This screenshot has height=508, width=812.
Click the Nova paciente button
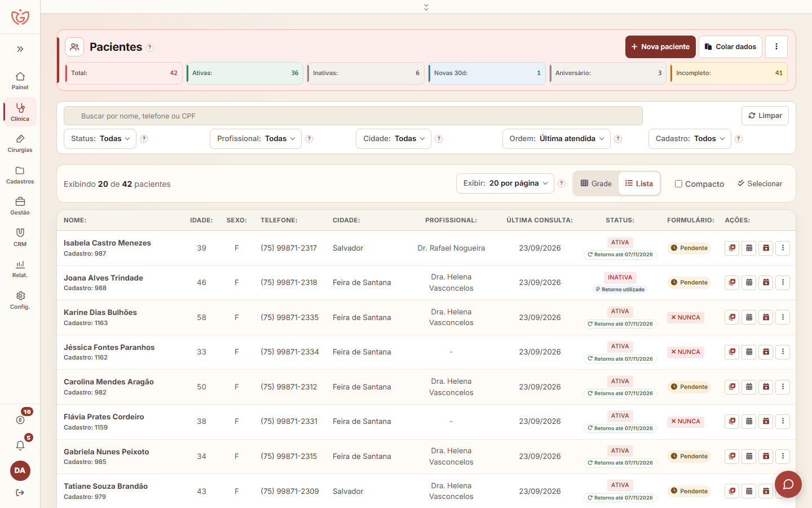pyautogui.click(x=660, y=47)
